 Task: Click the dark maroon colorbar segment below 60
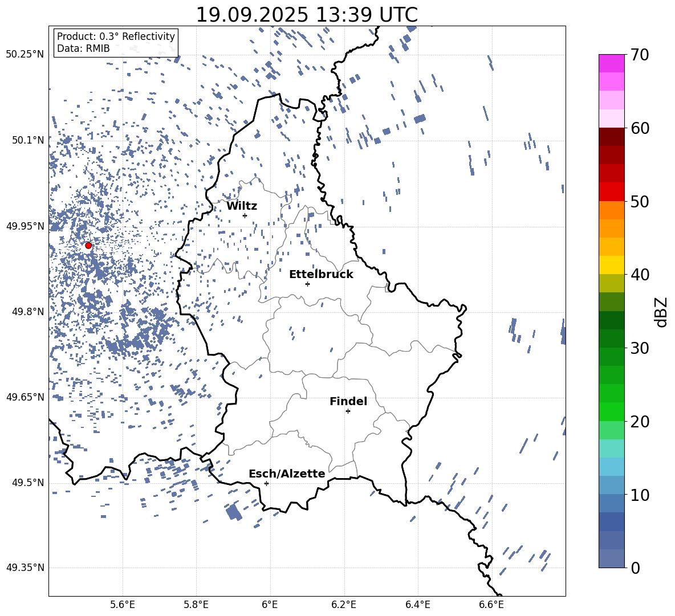(612, 137)
